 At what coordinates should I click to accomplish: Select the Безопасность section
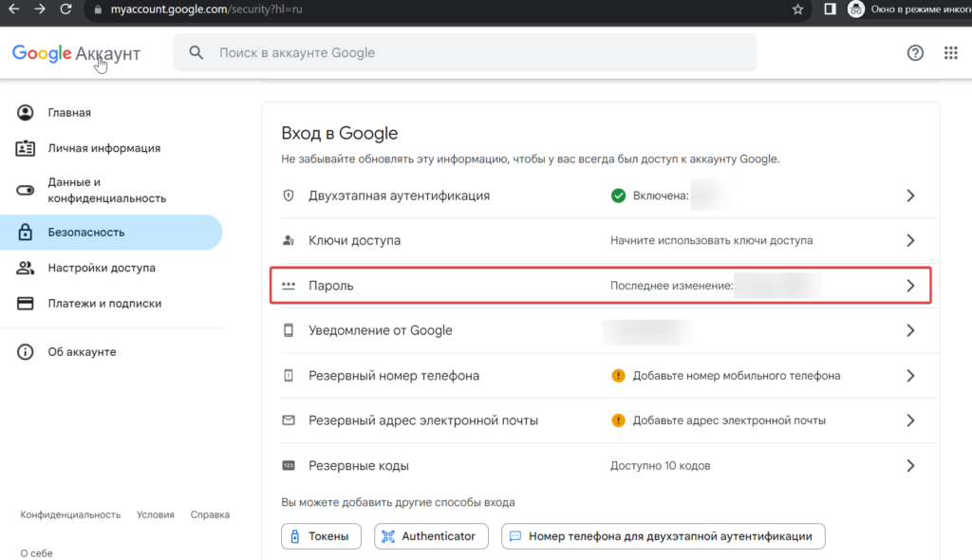coord(111,232)
